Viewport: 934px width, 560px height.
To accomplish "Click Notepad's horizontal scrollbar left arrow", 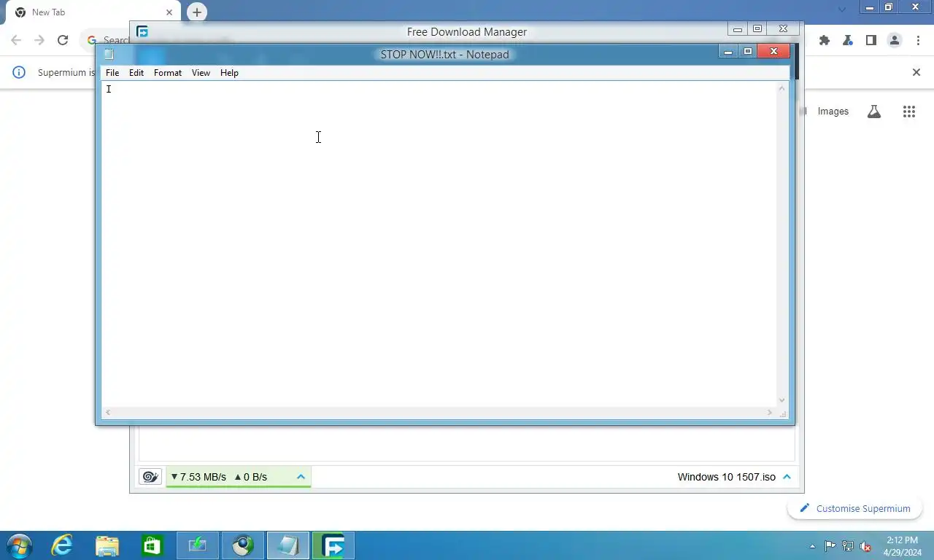I will coord(108,413).
